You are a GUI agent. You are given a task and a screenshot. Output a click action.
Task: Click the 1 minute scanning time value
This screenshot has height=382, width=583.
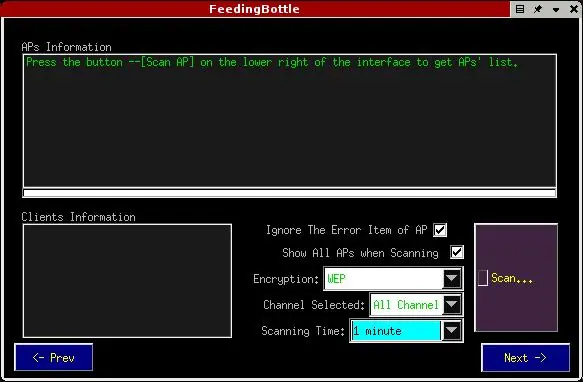pos(396,330)
